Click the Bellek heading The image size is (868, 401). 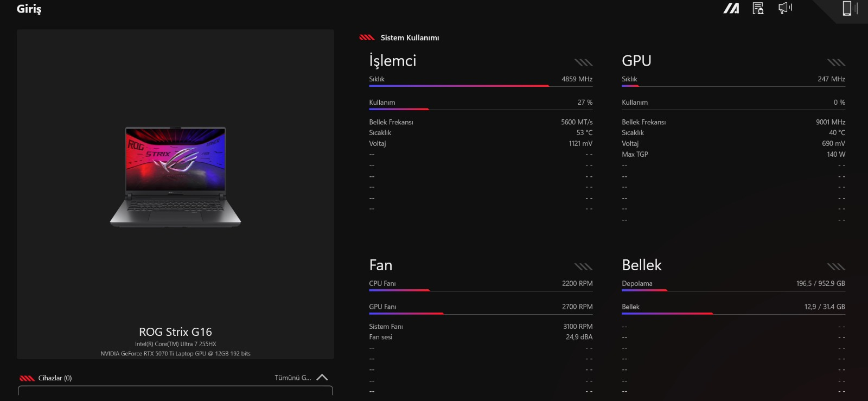click(642, 265)
